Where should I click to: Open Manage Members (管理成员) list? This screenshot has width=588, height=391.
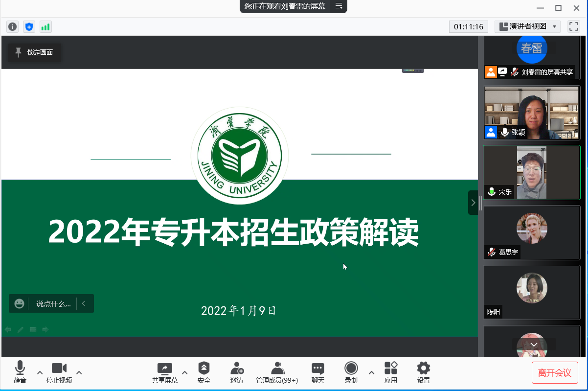click(277, 372)
